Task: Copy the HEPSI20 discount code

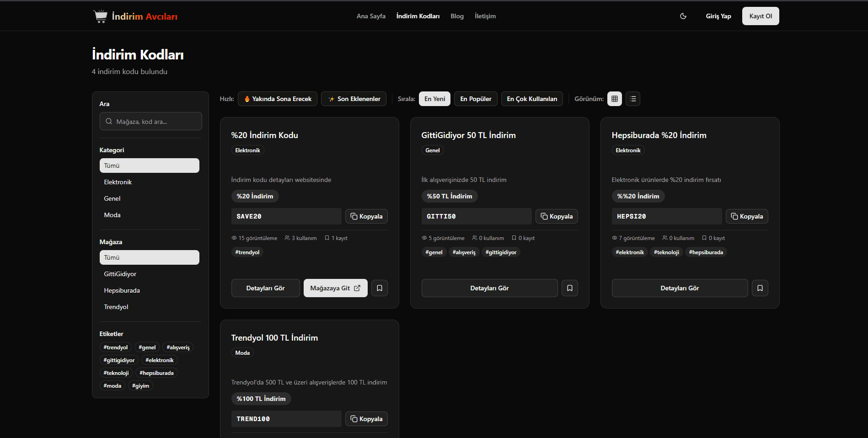Action: (x=747, y=216)
